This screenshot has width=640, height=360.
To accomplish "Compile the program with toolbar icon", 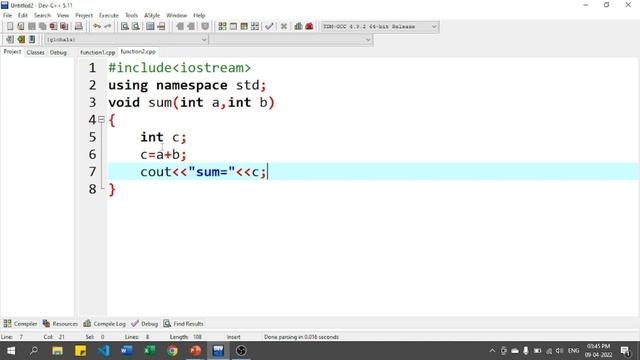I will tap(222, 27).
